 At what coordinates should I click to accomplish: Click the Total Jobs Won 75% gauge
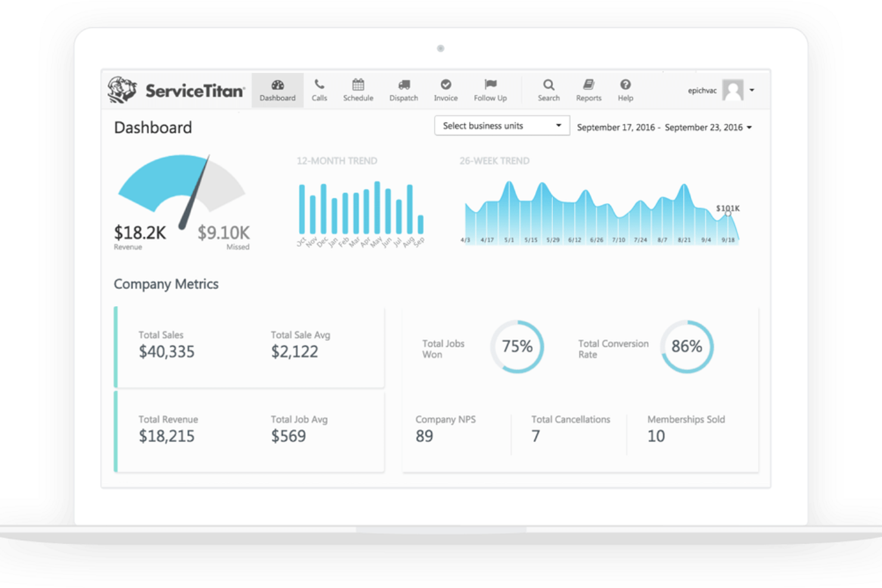(517, 347)
